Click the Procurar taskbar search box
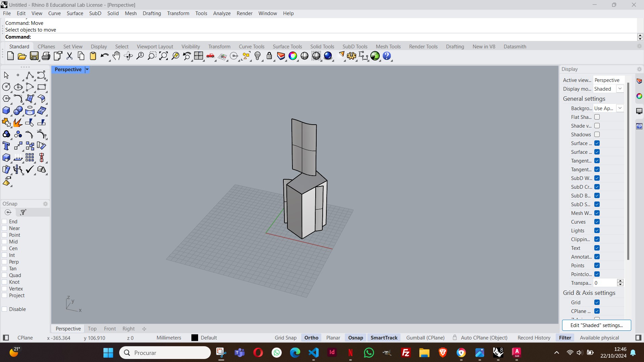Viewport: 644px width, 362px height. (165, 353)
